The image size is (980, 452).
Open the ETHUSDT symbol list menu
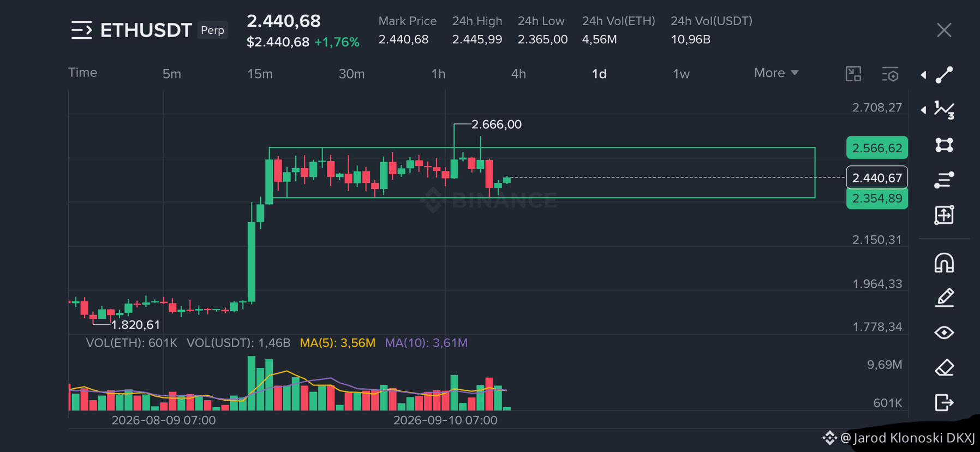[81, 30]
